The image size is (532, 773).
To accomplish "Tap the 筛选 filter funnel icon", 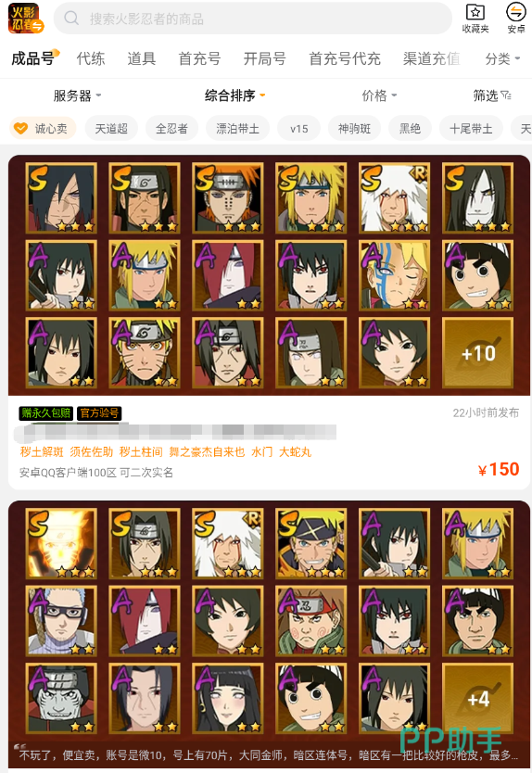I will 506,95.
